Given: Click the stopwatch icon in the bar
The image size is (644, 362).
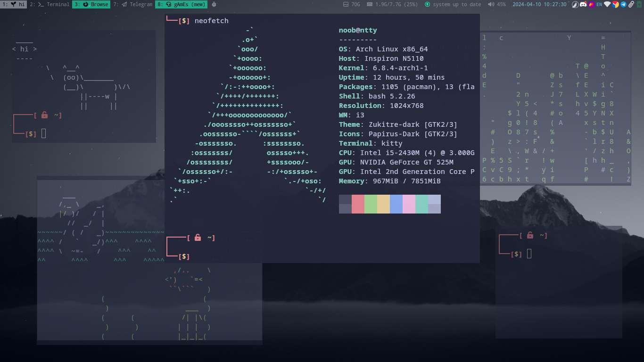Looking at the screenshot, I should (x=214, y=4).
